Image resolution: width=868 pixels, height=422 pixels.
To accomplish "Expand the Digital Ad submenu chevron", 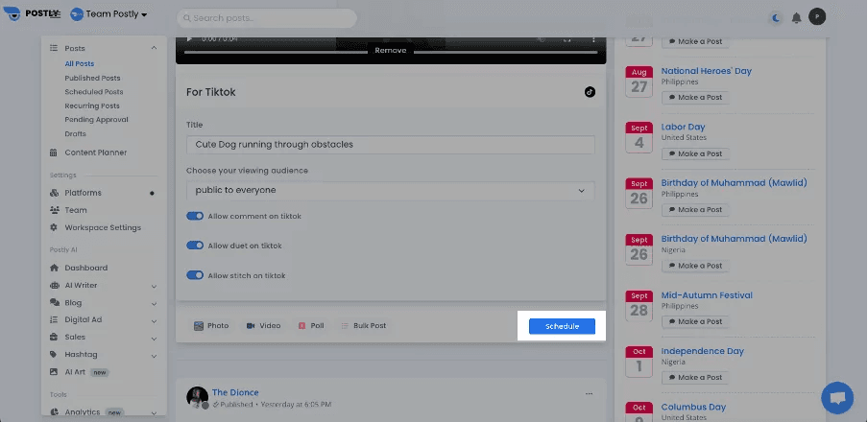I will [x=154, y=320].
